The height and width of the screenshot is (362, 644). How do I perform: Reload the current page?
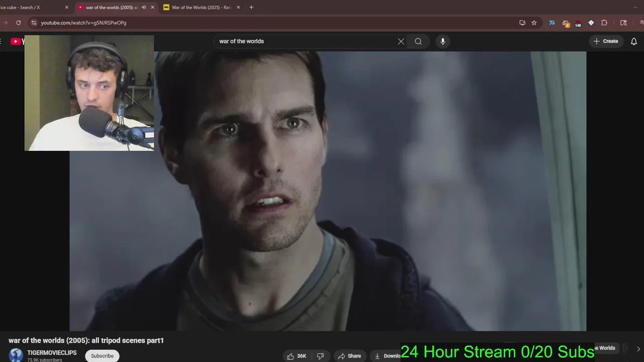point(19,23)
